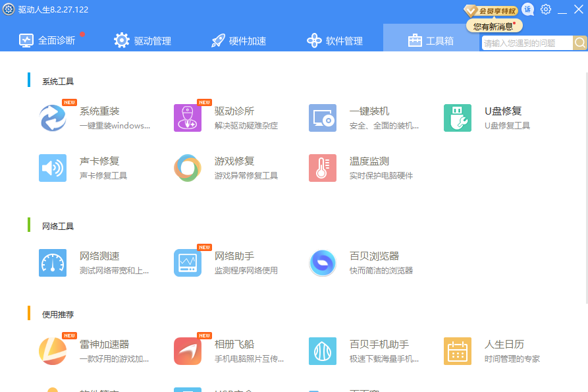Open the 百贝手机助手 icon
The height and width of the screenshot is (392, 588).
323,351
